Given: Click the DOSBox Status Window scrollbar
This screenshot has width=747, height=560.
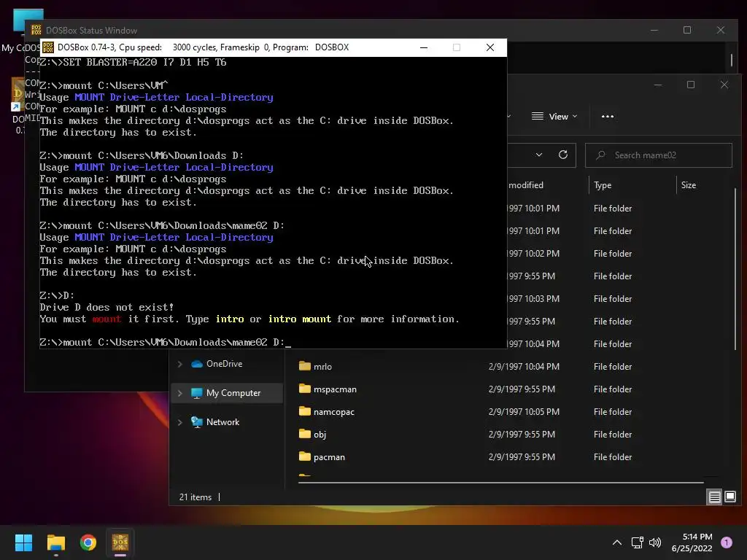Looking at the screenshot, I should pyautogui.click(x=732, y=60).
